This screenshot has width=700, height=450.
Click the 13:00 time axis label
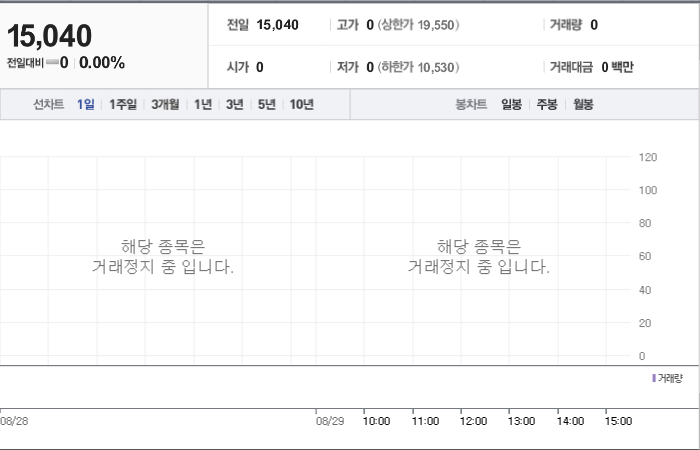521,421
